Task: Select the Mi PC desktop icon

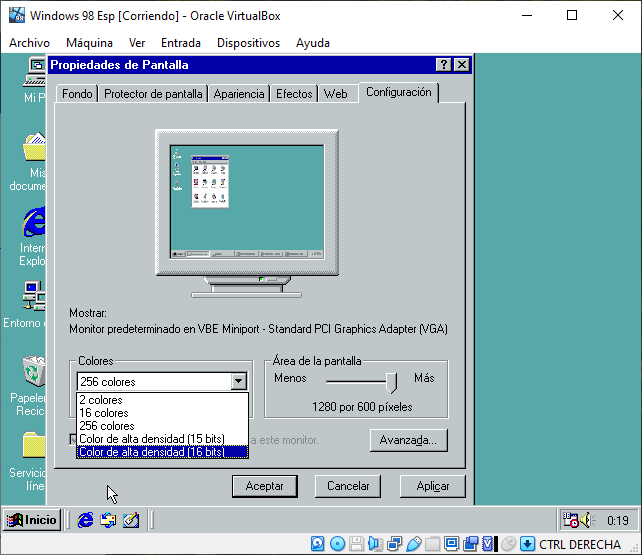Action: (x=35, y=80)
